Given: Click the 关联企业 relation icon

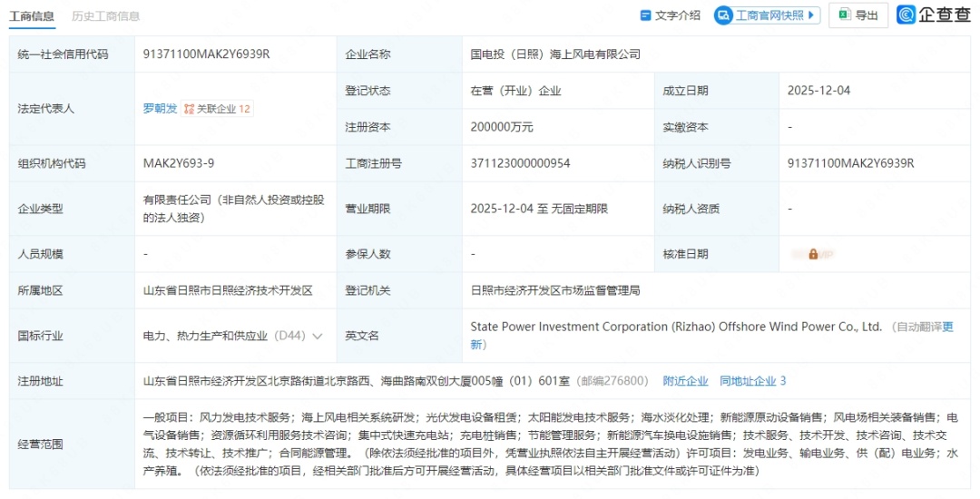Looking at the screenshot, I should (x=189, y=109).
